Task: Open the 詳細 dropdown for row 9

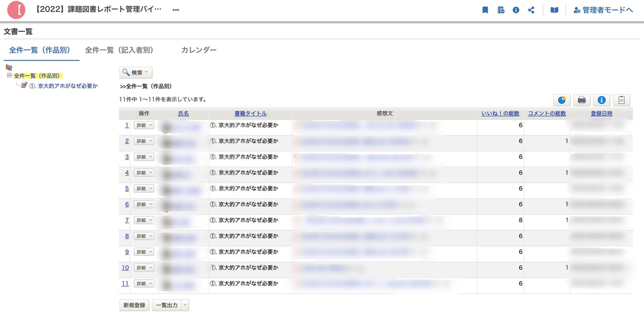Action: [x=151, y=252]
